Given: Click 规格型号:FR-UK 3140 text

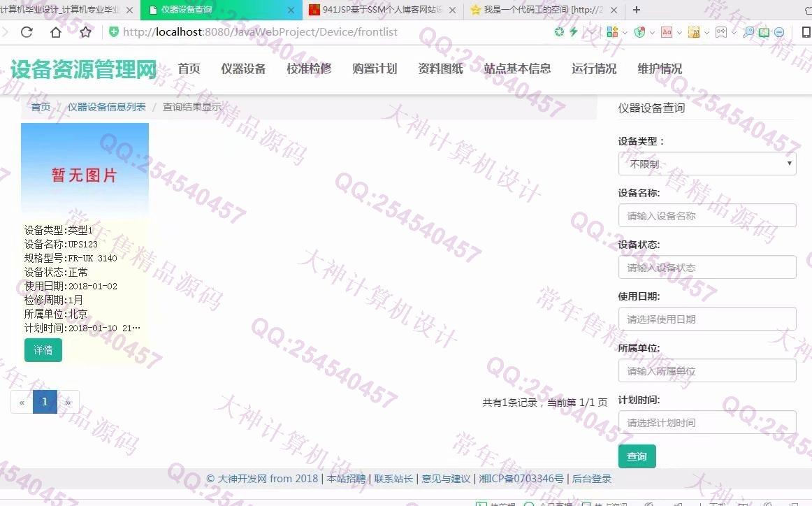Looking at the screenshot, I should click(x=71, y=258).
